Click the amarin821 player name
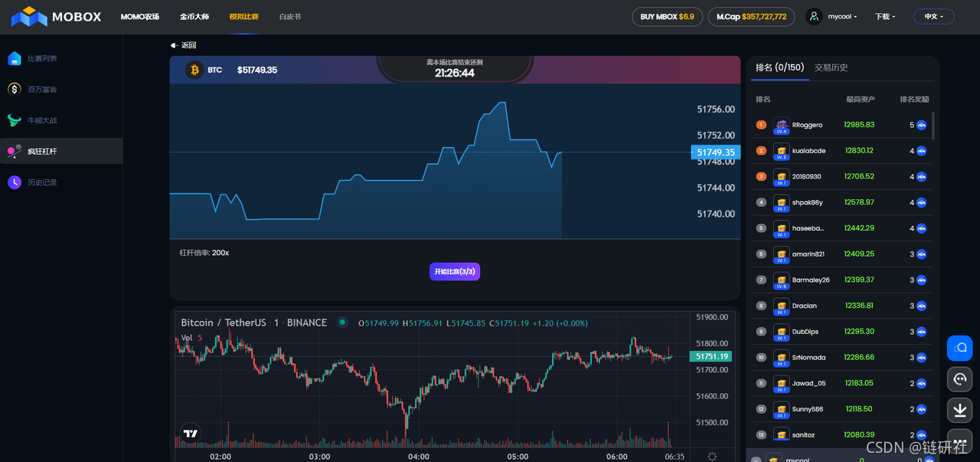The image size is (980, 462). [x=809, y=254]
